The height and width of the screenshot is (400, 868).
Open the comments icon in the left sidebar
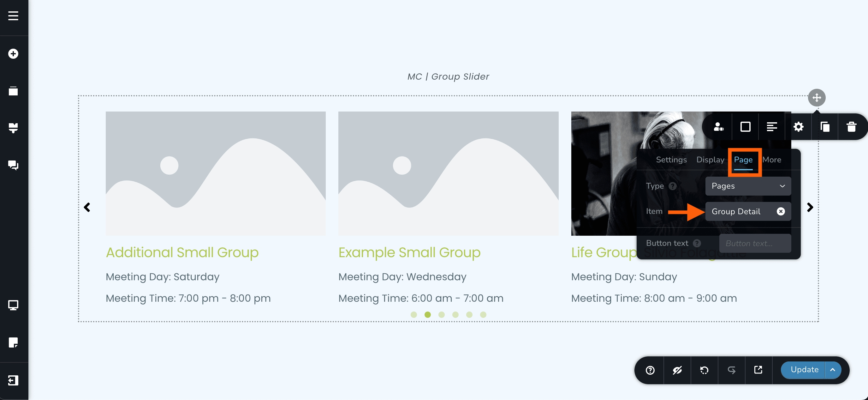click(x=14, y=165)
